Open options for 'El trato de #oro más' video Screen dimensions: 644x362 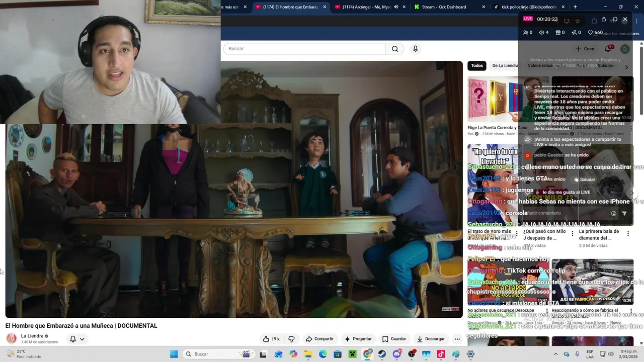pyautogui.click(x=516, y=233)
